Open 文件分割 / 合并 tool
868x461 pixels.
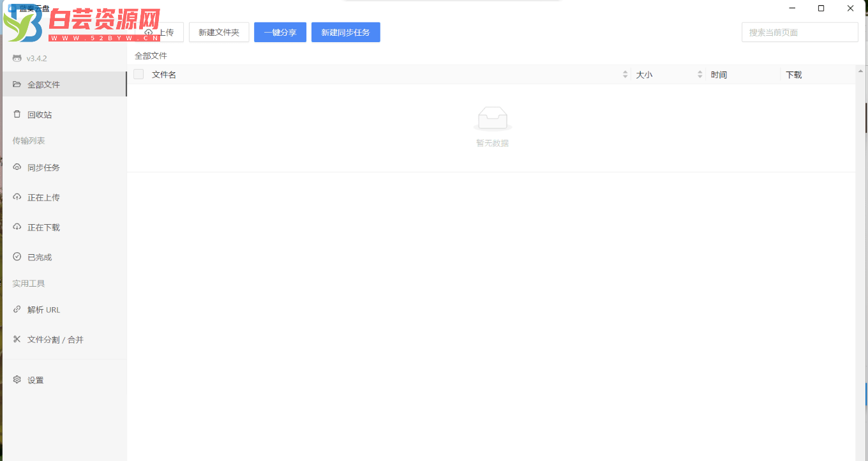click(x=64, y=340)
